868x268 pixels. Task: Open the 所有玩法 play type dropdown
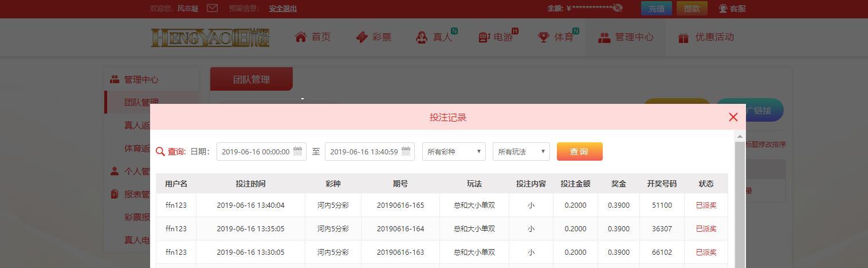521,152
